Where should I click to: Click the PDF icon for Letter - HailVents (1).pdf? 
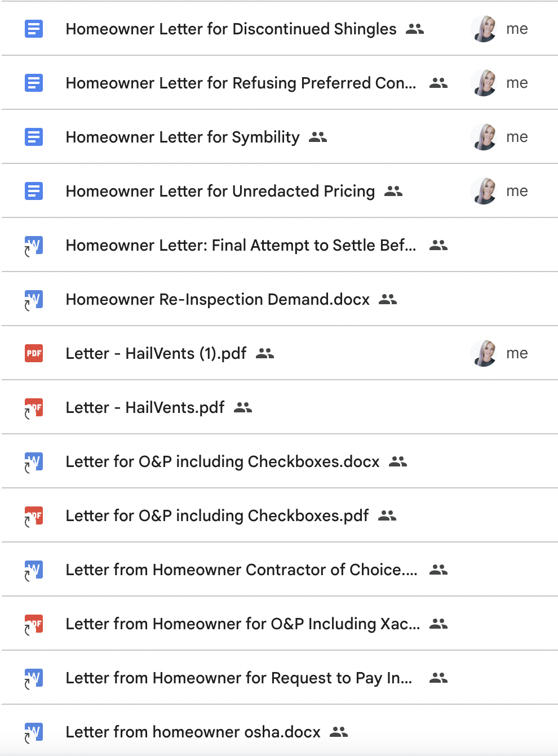(34, 353)
